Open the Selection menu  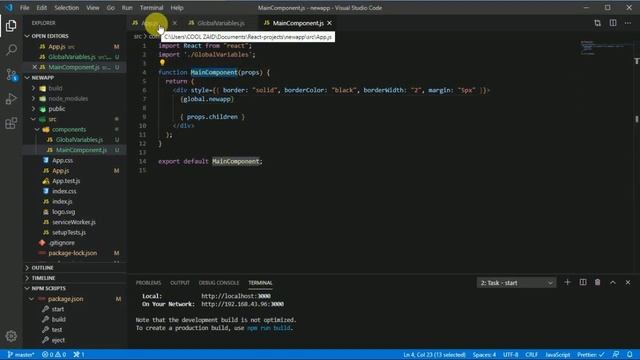(67, 8)
